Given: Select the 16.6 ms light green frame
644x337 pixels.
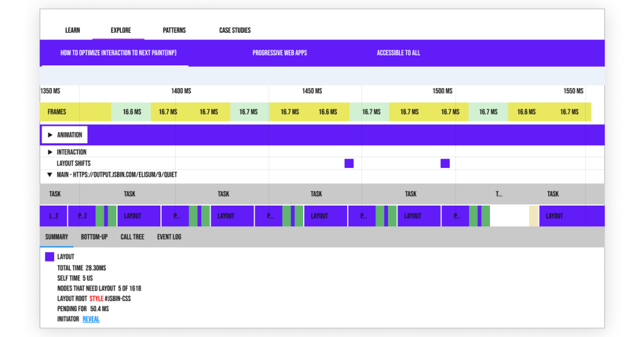Looking at the screenshot, I should click(131, 112).
